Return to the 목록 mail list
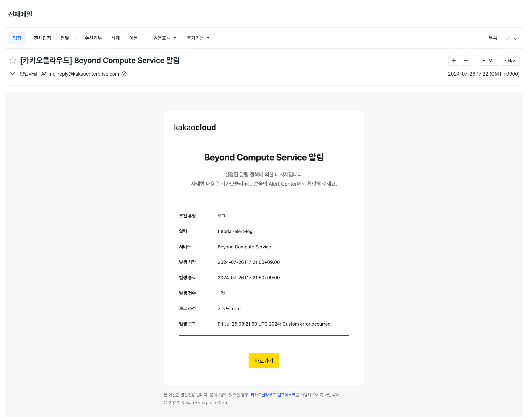532x417 pixels. (x=493, y=38)
